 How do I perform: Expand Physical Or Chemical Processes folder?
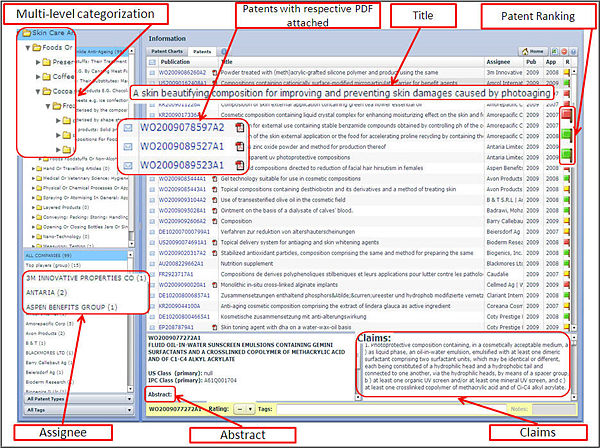(x=33, y=188)
